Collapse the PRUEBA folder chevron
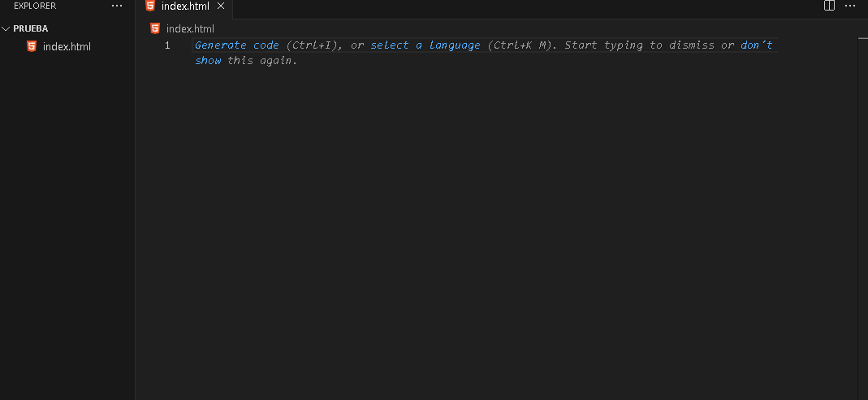The width and height of the screenshot is (868, 400). [6, 28]
